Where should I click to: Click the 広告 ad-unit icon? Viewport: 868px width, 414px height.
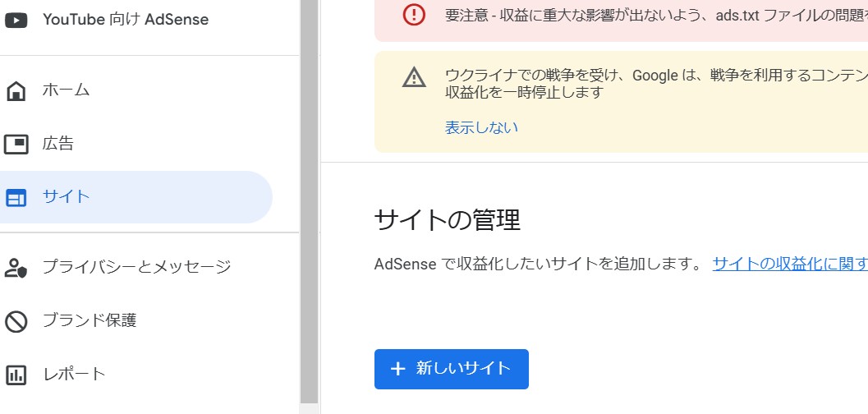(16, 145)
